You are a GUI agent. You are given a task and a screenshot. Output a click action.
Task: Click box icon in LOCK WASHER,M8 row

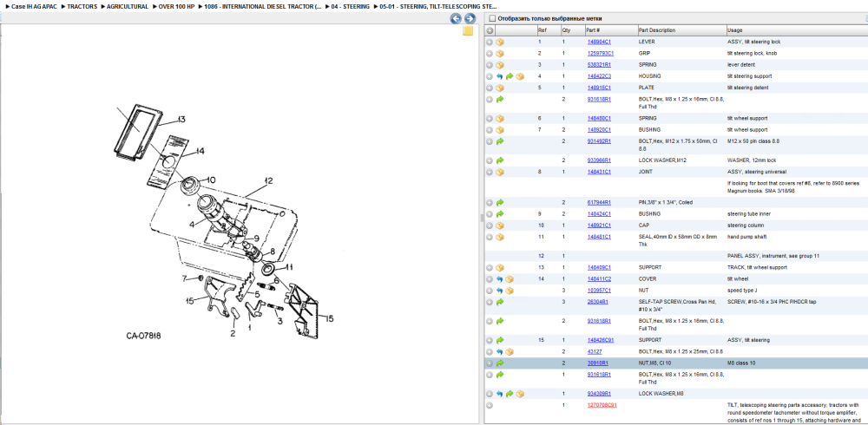[x=520, y=394]
